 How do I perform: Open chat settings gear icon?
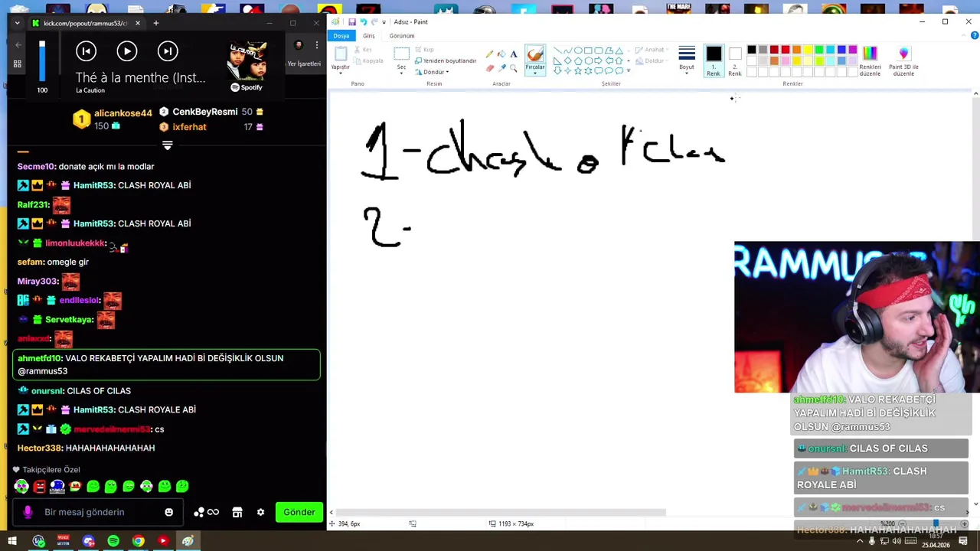(x=260, y=512)
